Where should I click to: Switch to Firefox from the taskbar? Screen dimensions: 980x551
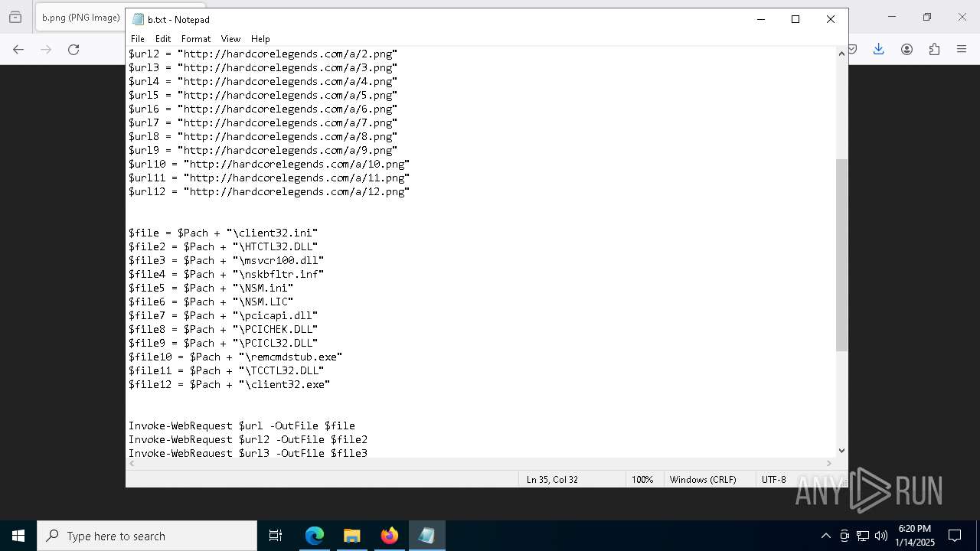click(x=390, y=536)
